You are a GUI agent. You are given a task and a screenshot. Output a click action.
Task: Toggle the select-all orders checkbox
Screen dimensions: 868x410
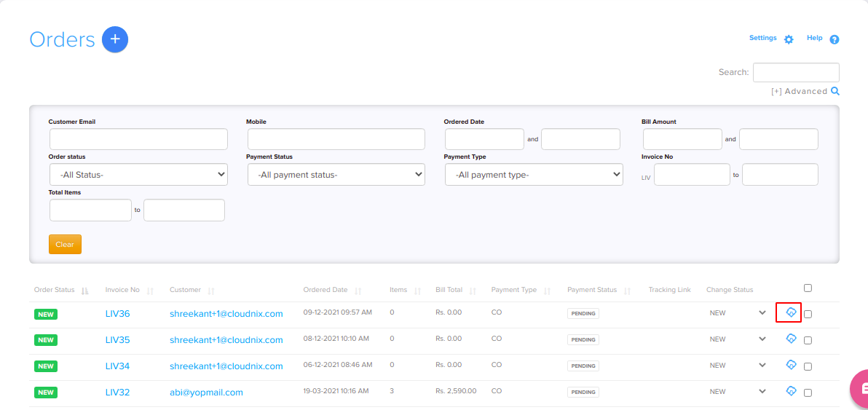pos(808,288)
